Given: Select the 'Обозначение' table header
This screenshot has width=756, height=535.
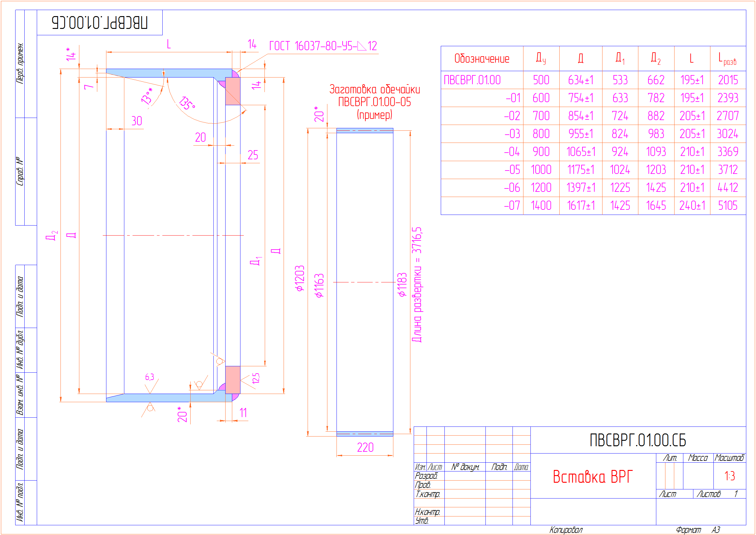Looking at the screenshot, I should pos(482,59).
